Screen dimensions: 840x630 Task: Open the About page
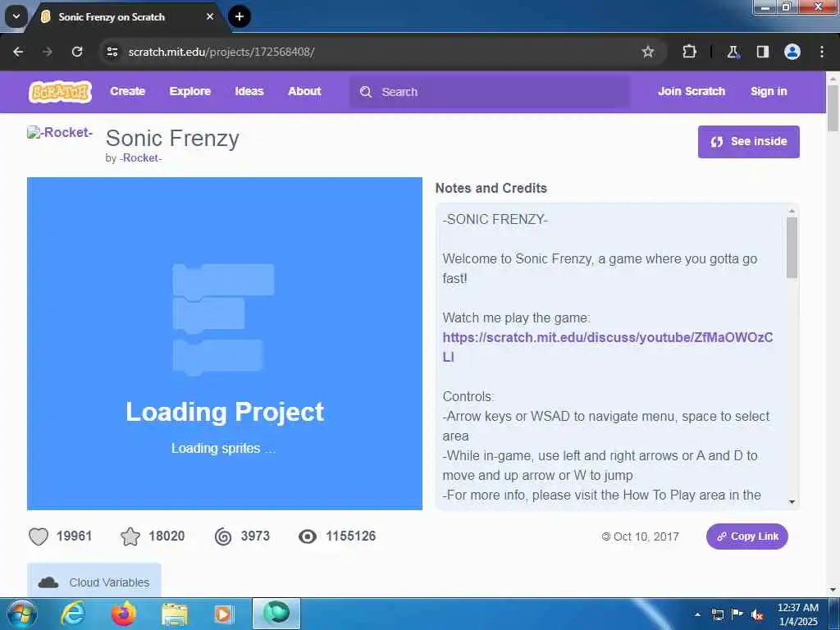[x=304, y=92]
